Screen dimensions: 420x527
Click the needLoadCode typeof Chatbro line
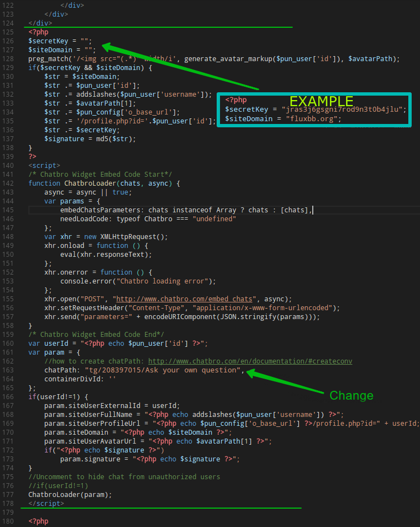pyautogui.click(x=148, y=219)
